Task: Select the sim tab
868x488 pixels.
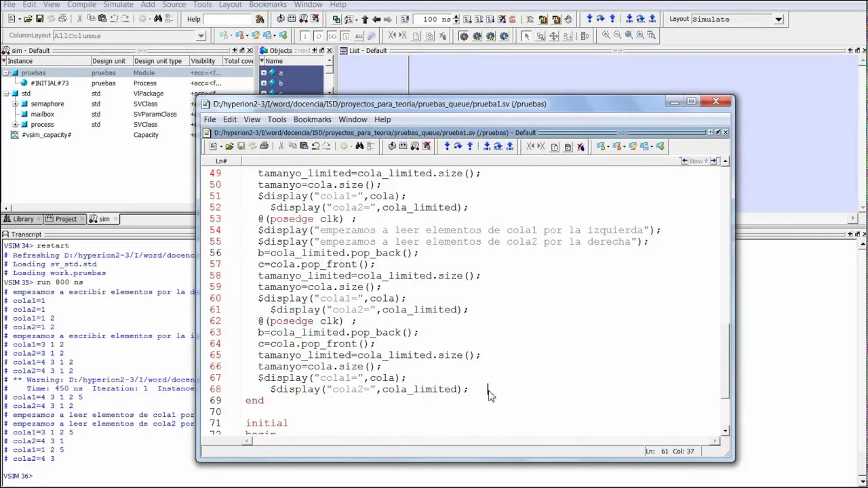Action: (104, 219)
